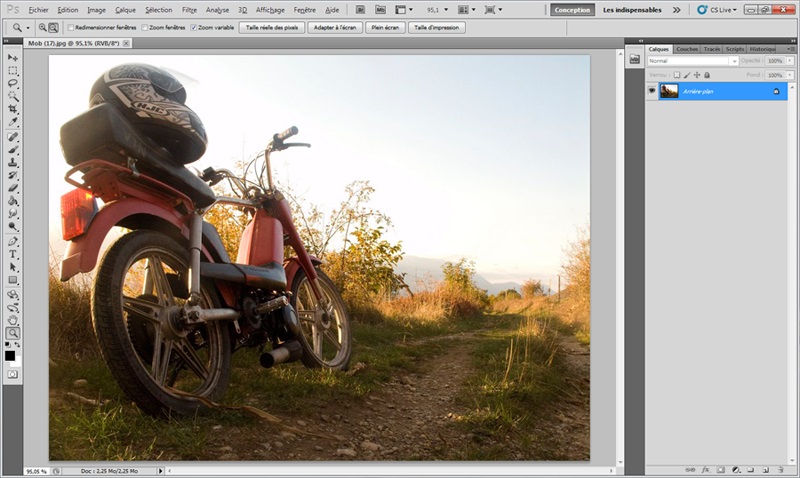Click Taille réelle des pixels button
800x478 pixels.
pyautogui.click(x=272, y=27)
